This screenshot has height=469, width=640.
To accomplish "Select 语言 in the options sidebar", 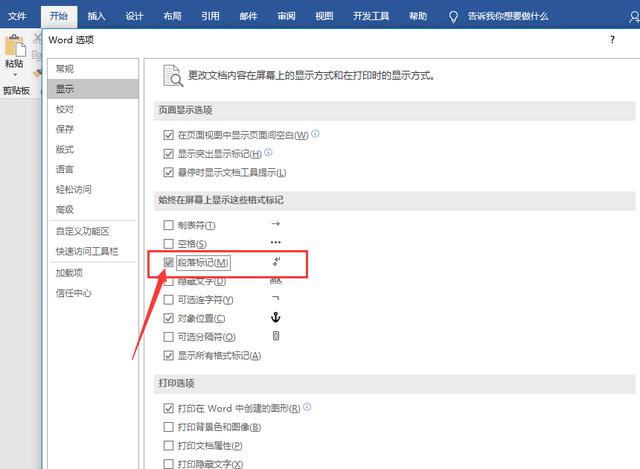I will click(x=93, y=169).
